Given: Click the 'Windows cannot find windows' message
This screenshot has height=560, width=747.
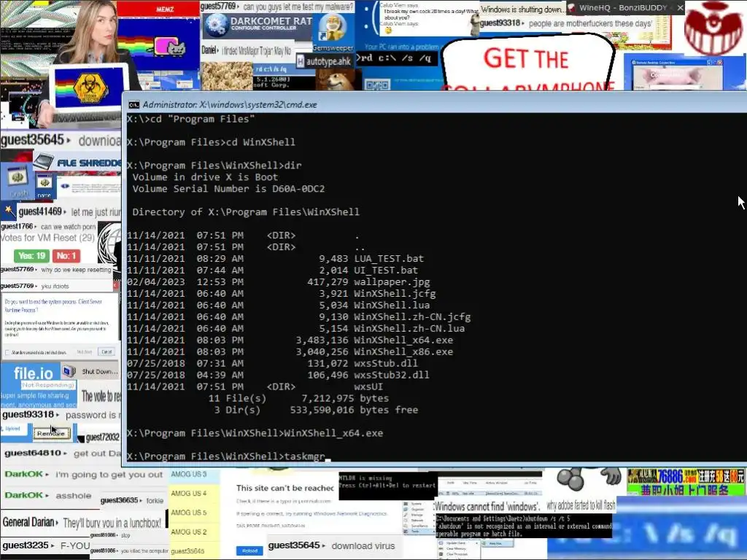Looking at the screenshot, I should 487,507.
